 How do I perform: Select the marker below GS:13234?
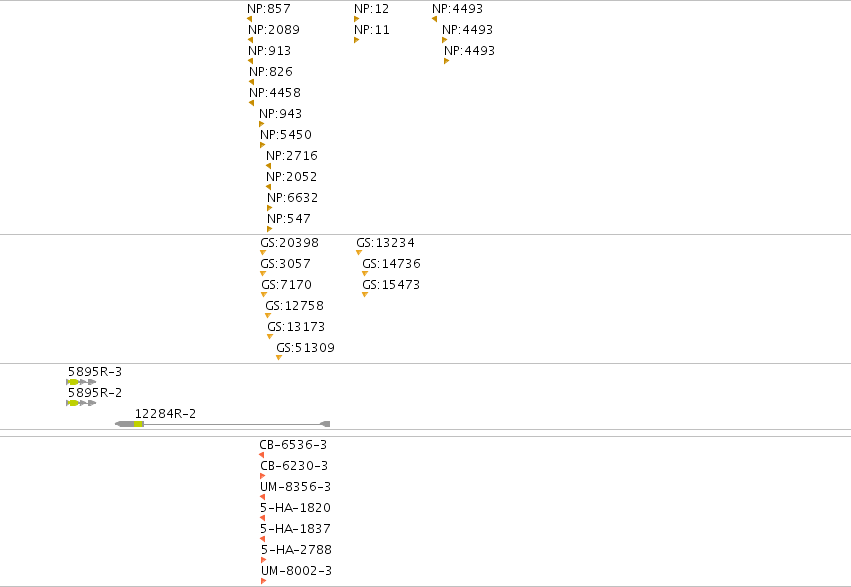(x=359, y=253)
